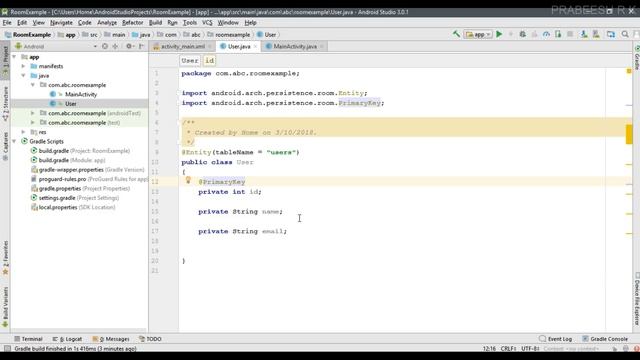Collapse the app module tree node
Image resolution: width=640 pixels, height=360 pixels.
14,57
